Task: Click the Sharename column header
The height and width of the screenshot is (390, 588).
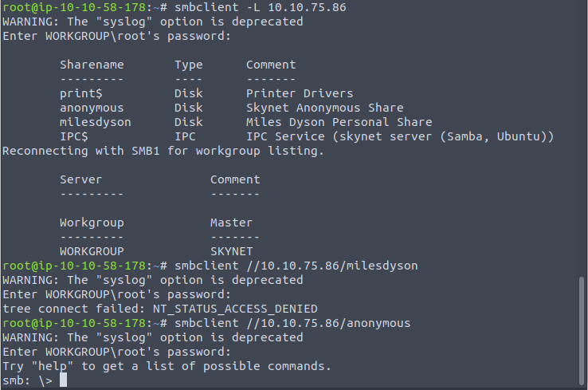Action: [92, 65]
